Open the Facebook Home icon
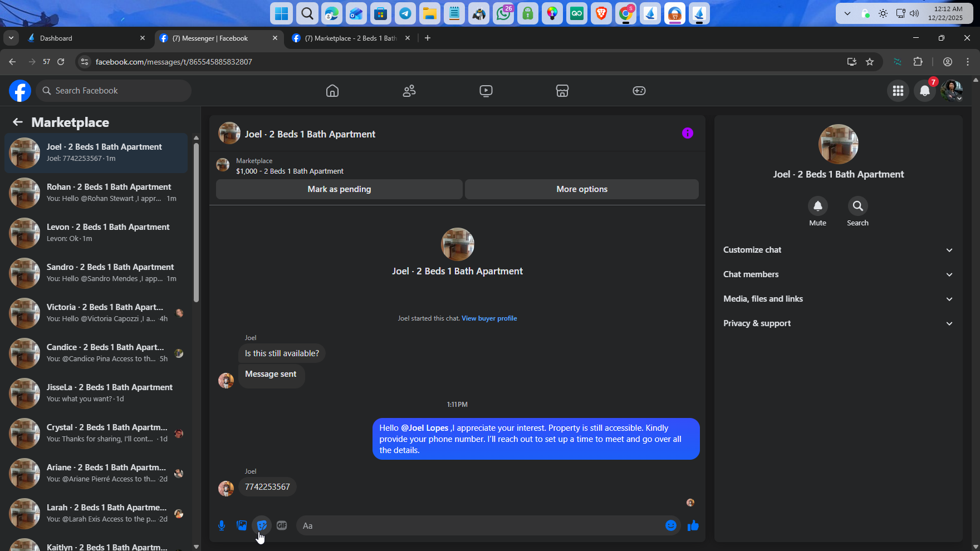The width and height of the screenshot is (980, 551). click(x=332, y=91)
